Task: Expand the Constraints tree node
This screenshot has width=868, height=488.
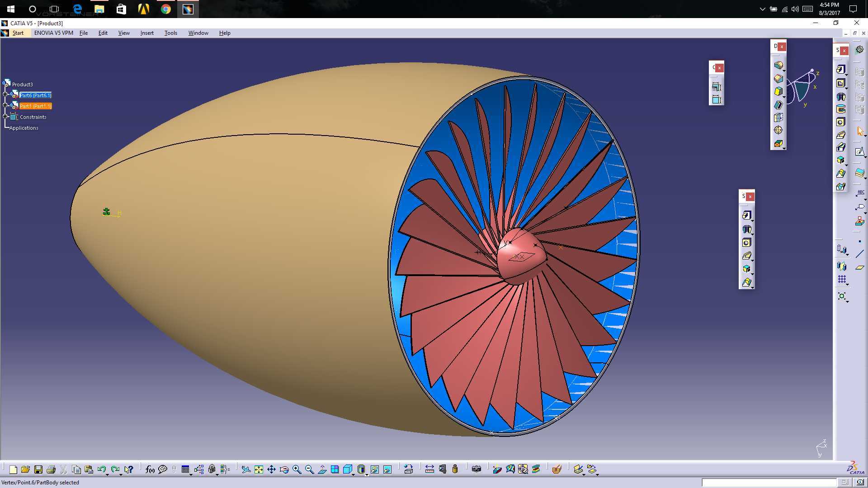Action: coord(5,117)
